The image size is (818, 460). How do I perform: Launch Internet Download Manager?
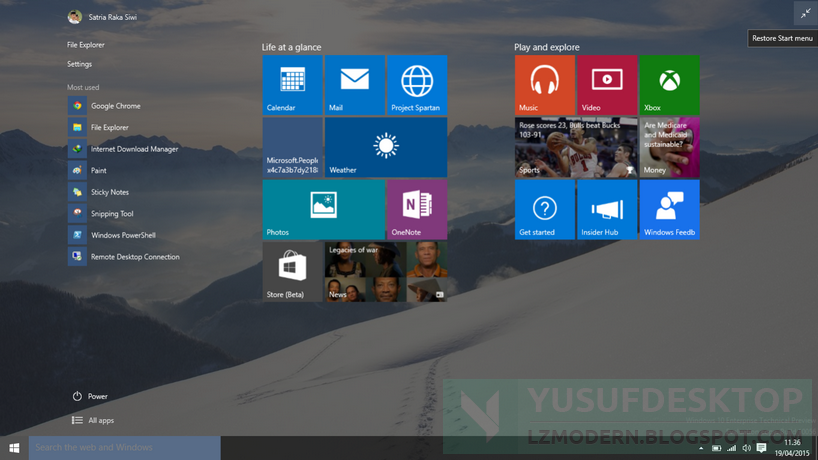125,149
